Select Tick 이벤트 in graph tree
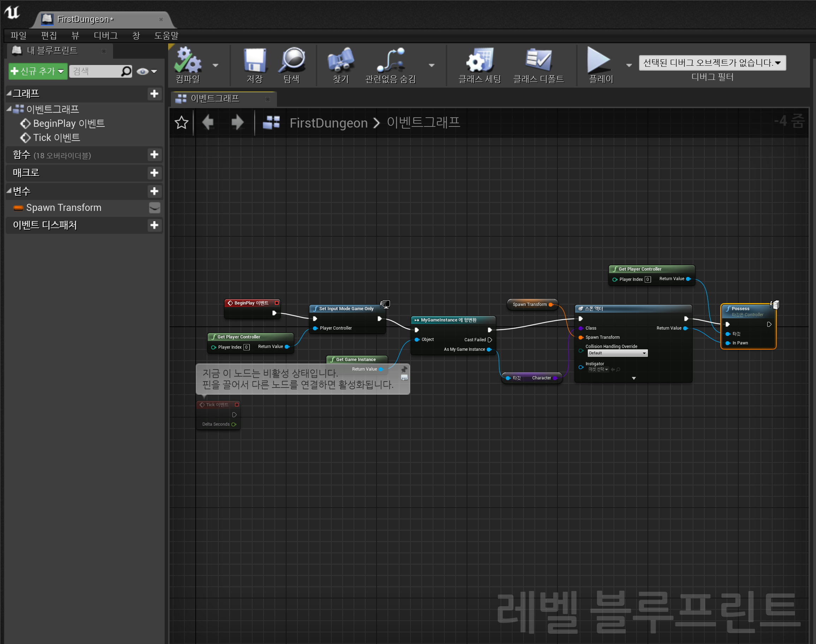The height and width of the screenshot is (644, 816). click(57, 138)
